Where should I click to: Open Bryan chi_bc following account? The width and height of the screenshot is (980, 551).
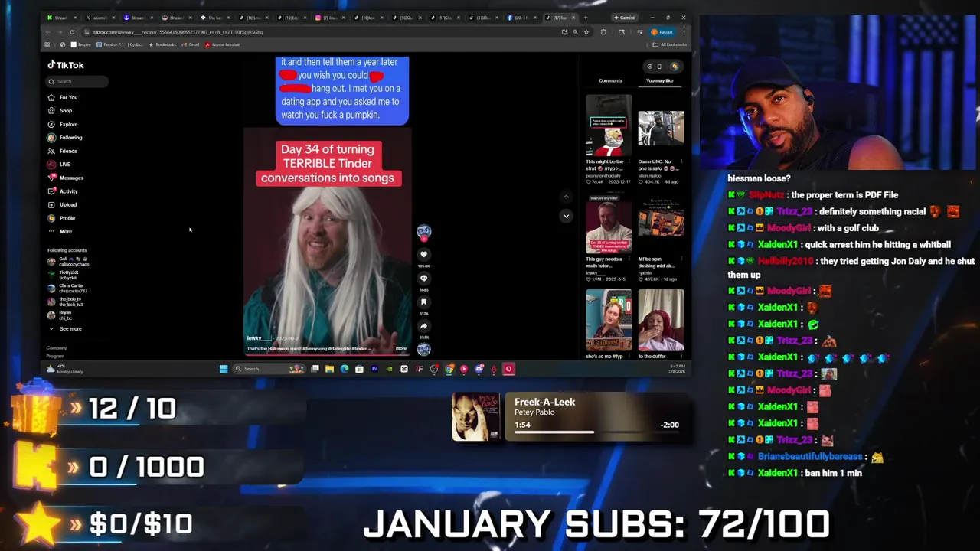[x=60, y=315]
